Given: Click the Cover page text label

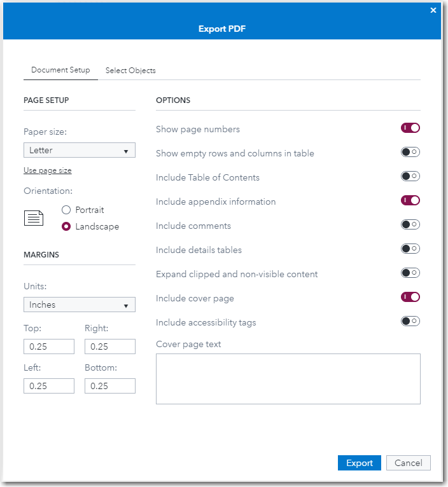Looking at the screenshot, I should [188, 344].
